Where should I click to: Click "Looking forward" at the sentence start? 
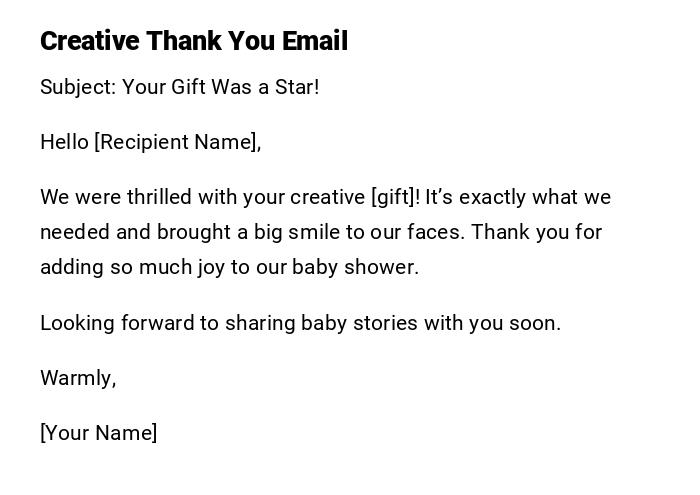111,323
